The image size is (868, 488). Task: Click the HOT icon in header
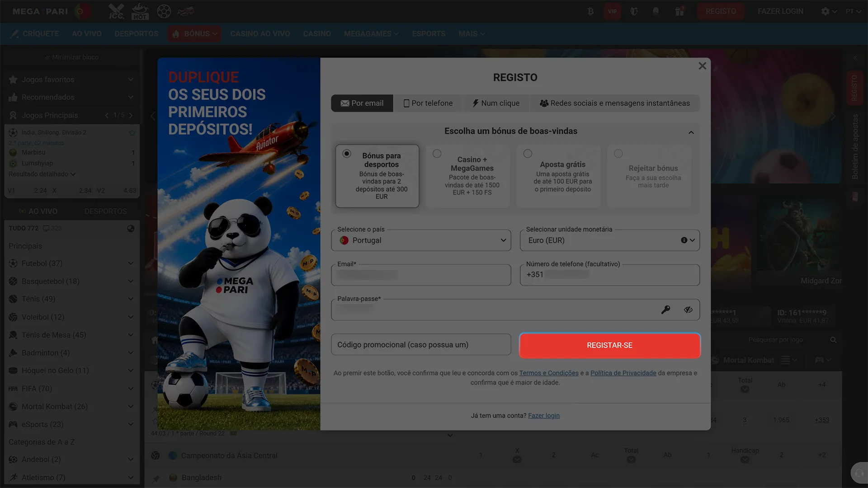pos(140,11)
